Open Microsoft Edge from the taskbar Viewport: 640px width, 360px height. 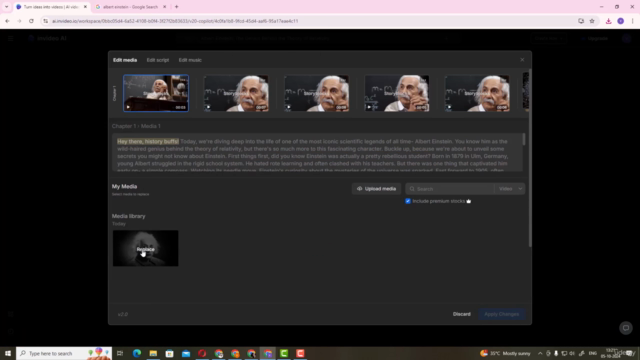pos(137,353)
